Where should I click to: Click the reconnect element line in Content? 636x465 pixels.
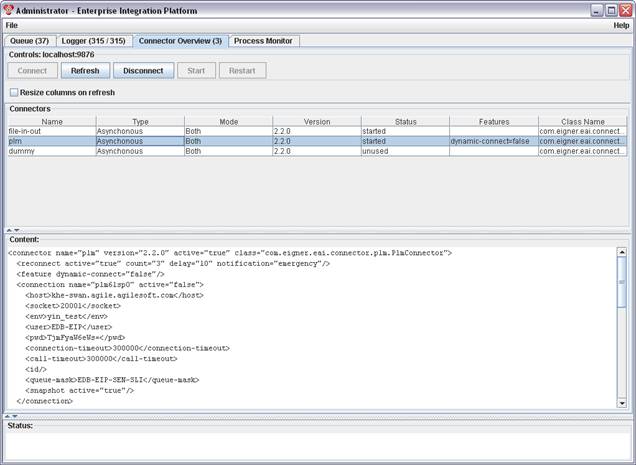(x=173, y=264)
